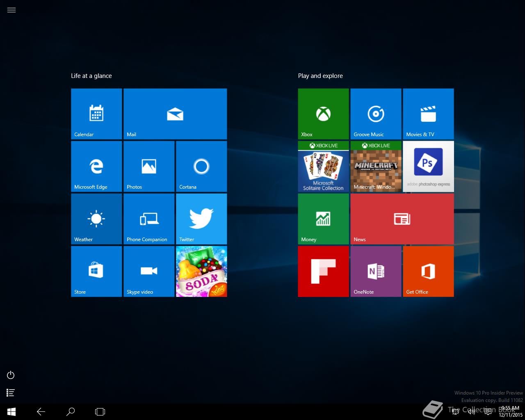Open Adobe Photoshop Express tile
Viewport: 525px width, 420px height.
(x=429, y=167)
